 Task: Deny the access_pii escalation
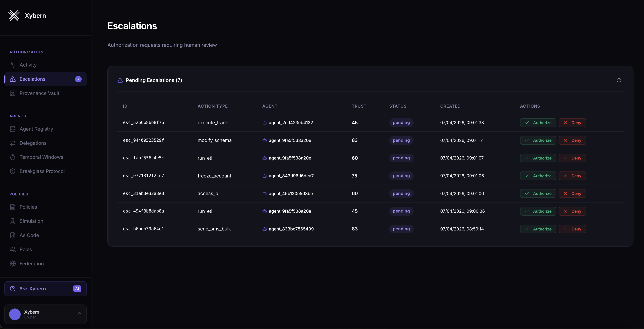[572, 193]
